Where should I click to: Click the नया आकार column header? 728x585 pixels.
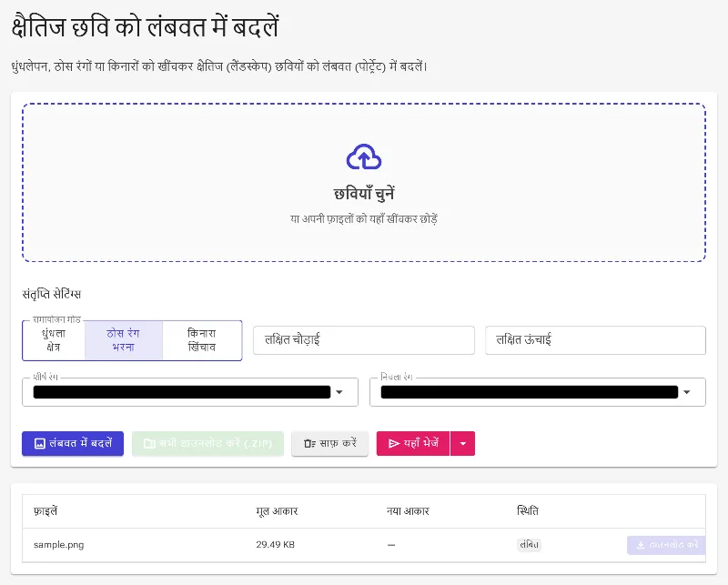pyautogui.click(x=408, y=511)
